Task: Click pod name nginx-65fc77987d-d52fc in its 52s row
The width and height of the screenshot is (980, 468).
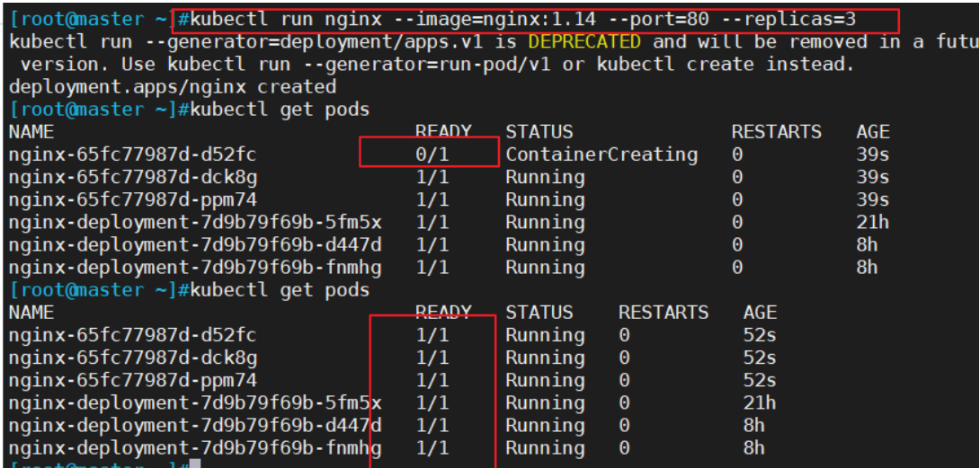Action: (132, 335)
